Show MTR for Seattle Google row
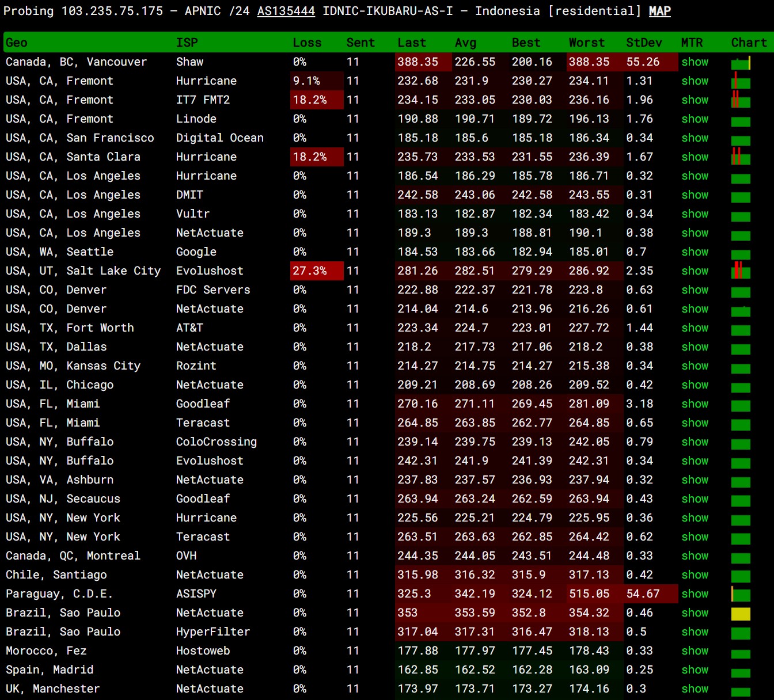774x700 pixels. pyautogui.click(x=695, y=252)
